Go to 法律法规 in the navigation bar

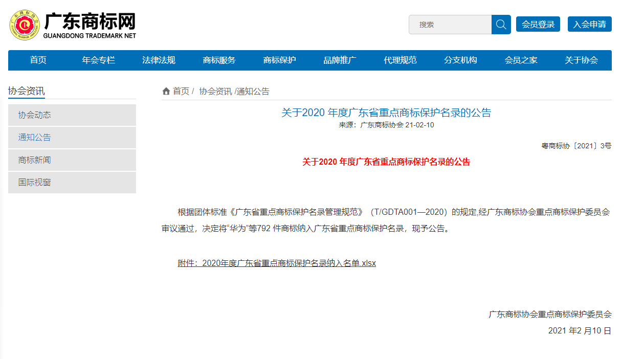point(159,60)
